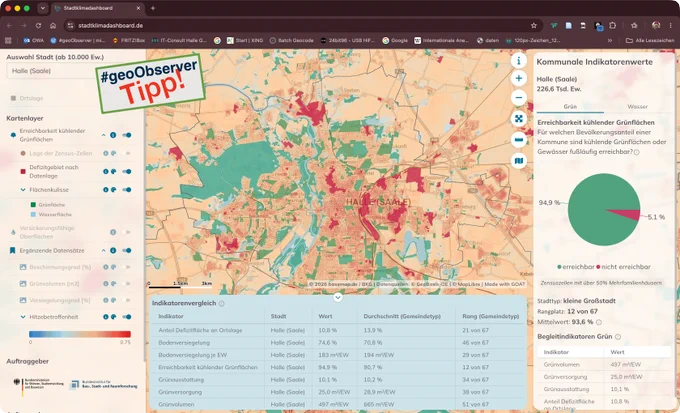Open info for Erreichbarkeit kühlender Grünflächen layer
The height and width of the screenshot is (413, 680).
tap(113, 135)
